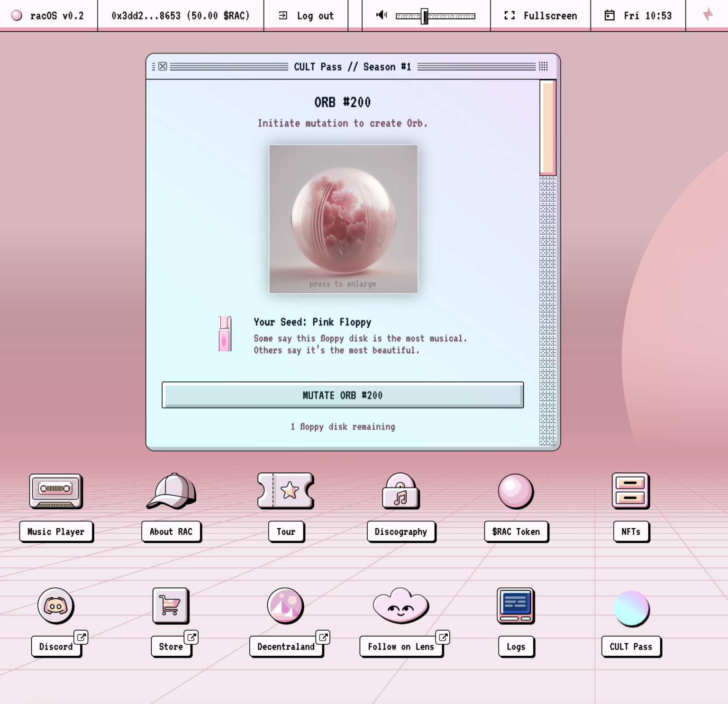Screen dimensions: 728x704
Task: Open the $RAC Token orb icon
Action: (516, 491)
